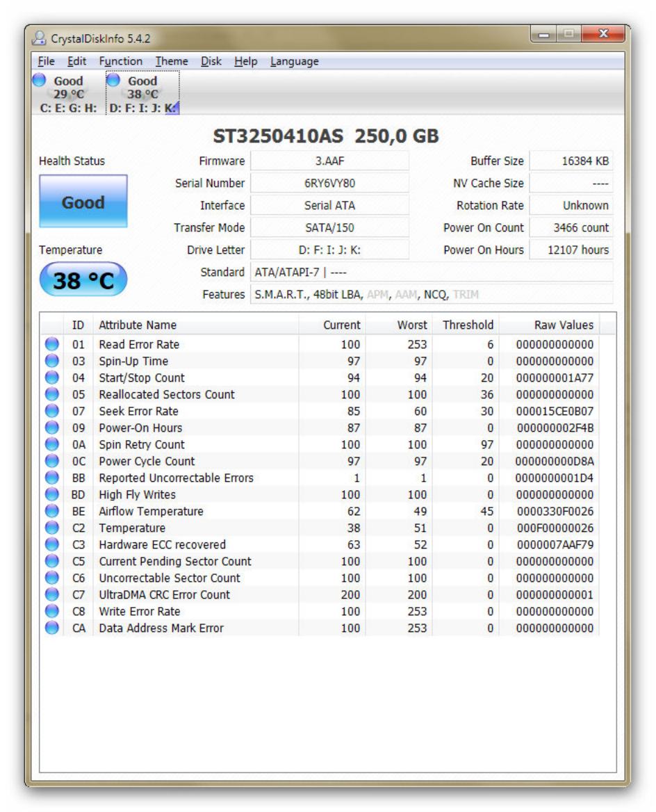Click the Serial Number field 6RY6VY80
656x812 pixels.
[329, 184]
